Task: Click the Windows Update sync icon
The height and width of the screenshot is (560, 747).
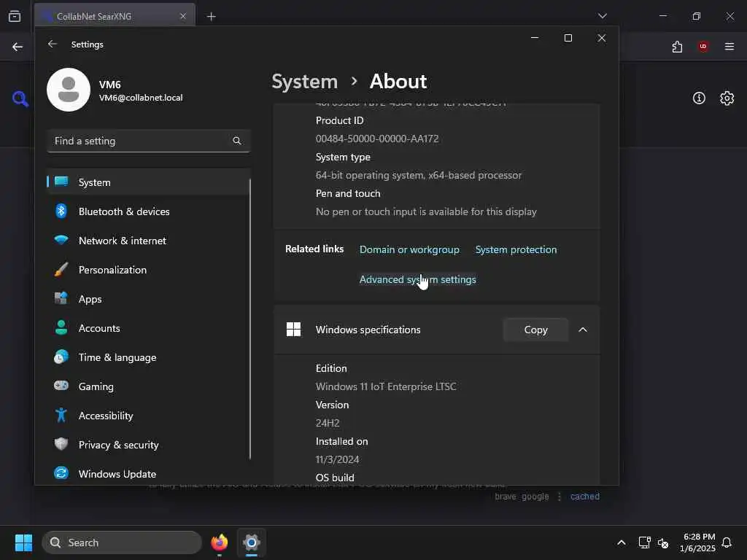Action: click(x=61, y=473)
